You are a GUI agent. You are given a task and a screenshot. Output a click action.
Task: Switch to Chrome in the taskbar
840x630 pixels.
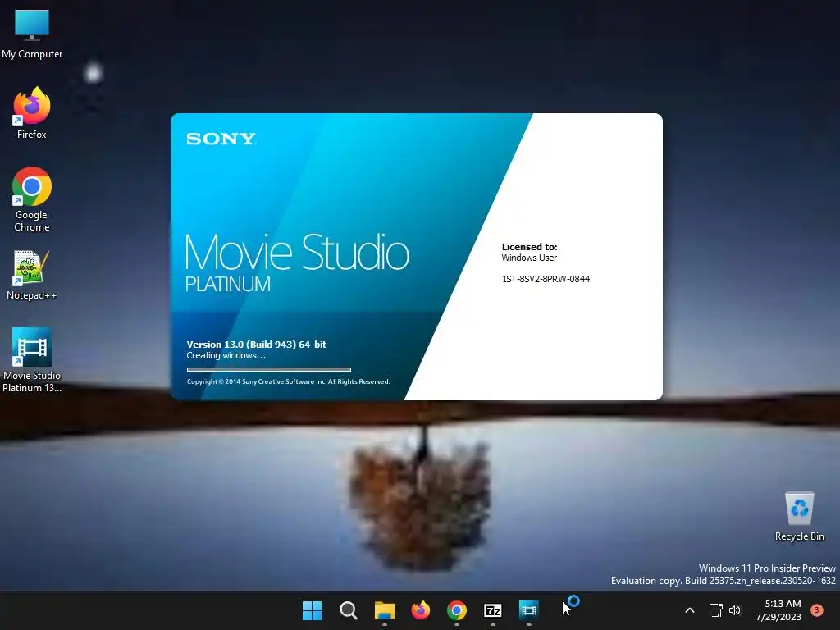click(x=456, y=610)
